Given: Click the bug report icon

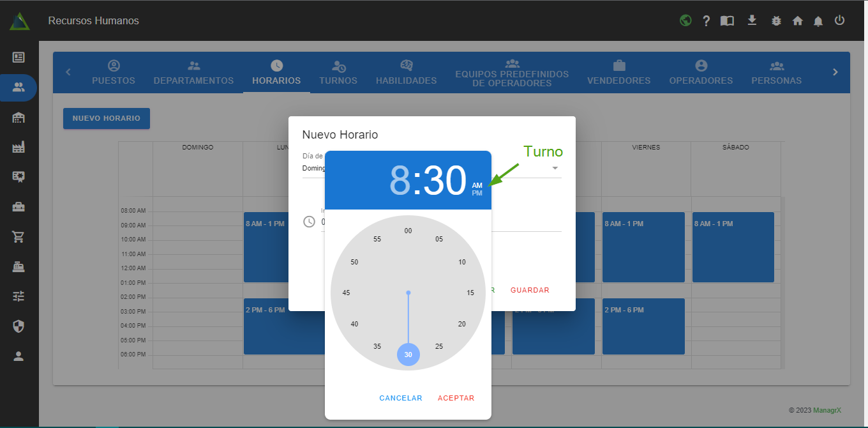Looking at the screenshot, I should point(776,20).
